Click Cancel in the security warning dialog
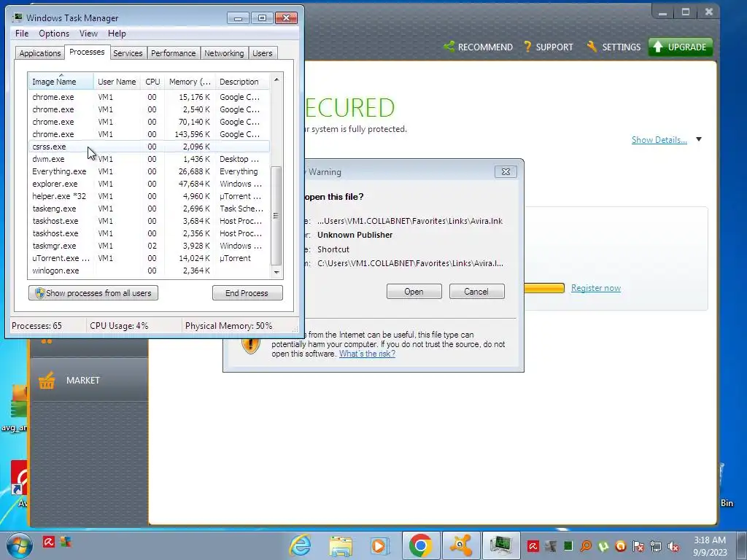Screen dimensions: 747x560 click(x=476, y=292)
